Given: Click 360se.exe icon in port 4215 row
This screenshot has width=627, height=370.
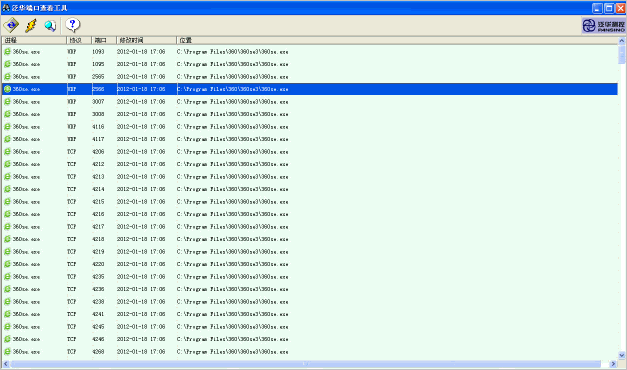Looking at the screenshot, I should (7, 202).
